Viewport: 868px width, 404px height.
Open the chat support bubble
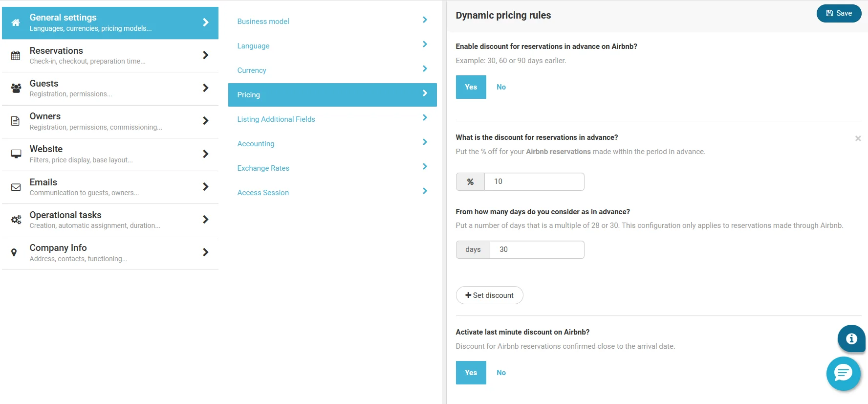point(843,374)
